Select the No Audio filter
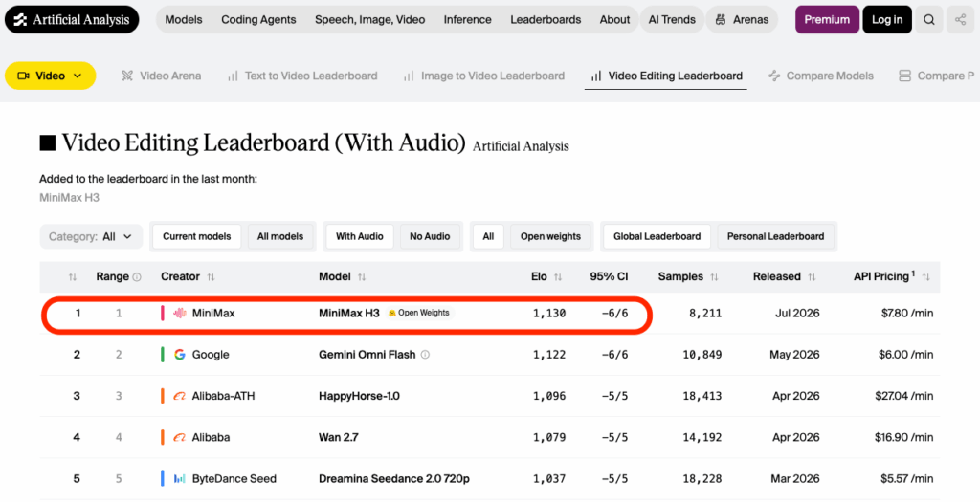The width and height of the screenshot is (980, 502). tap(430, 236)
